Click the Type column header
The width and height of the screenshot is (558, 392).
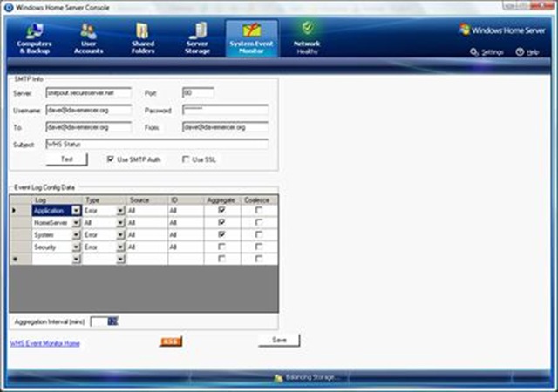[105, 199]
